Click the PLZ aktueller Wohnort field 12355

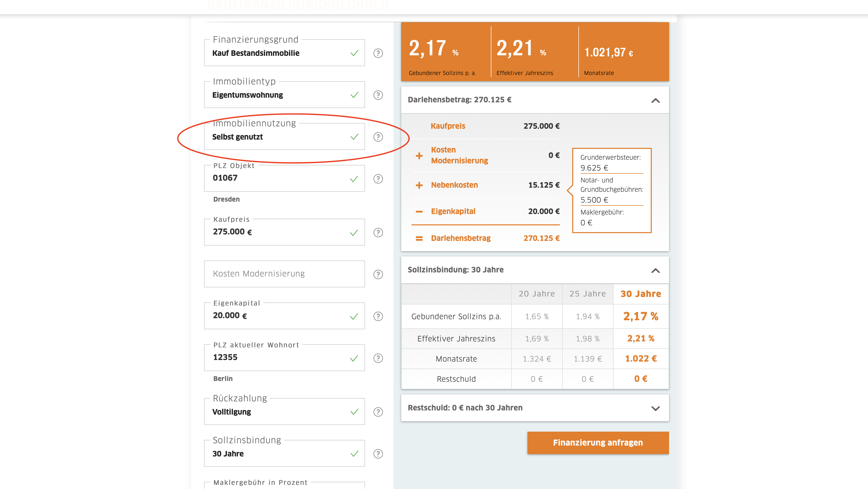tap(284, 357)
